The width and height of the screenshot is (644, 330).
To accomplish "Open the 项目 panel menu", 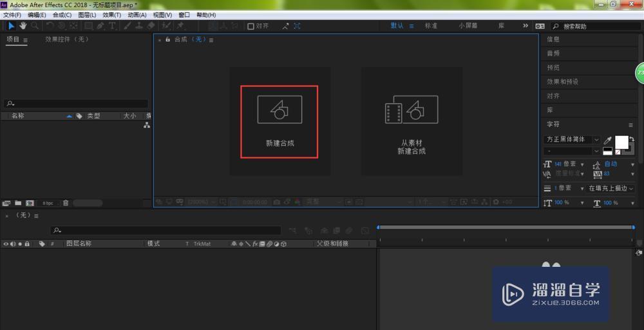I will 25,40.
